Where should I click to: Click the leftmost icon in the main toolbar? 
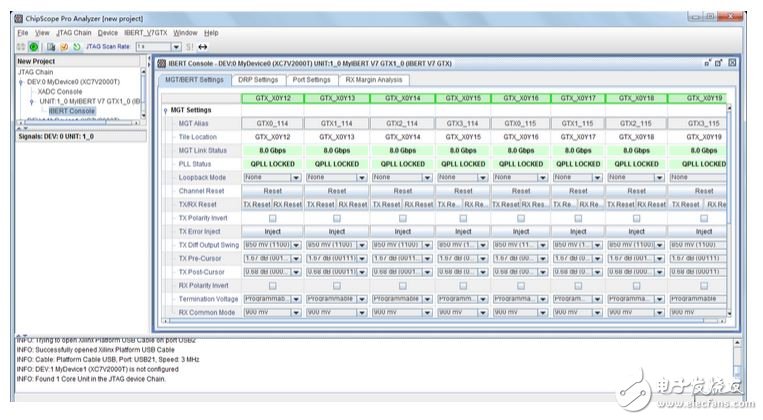point(21,46)
